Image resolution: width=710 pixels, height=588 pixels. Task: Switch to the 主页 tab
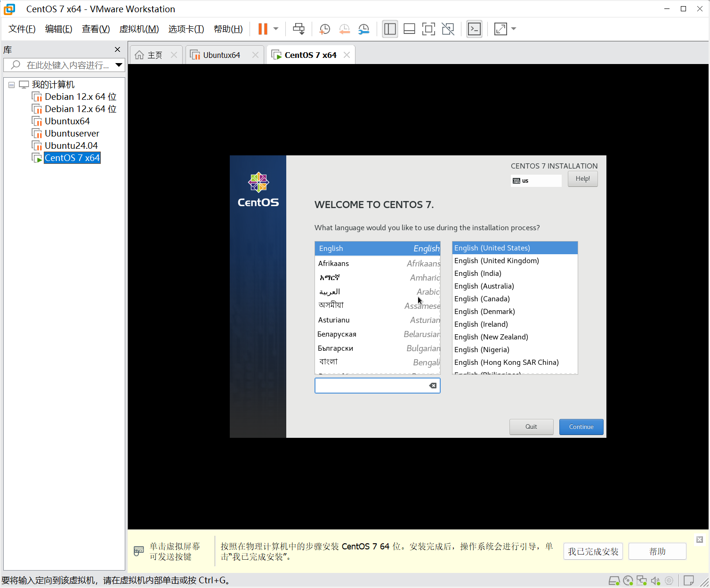click(155, 55)
